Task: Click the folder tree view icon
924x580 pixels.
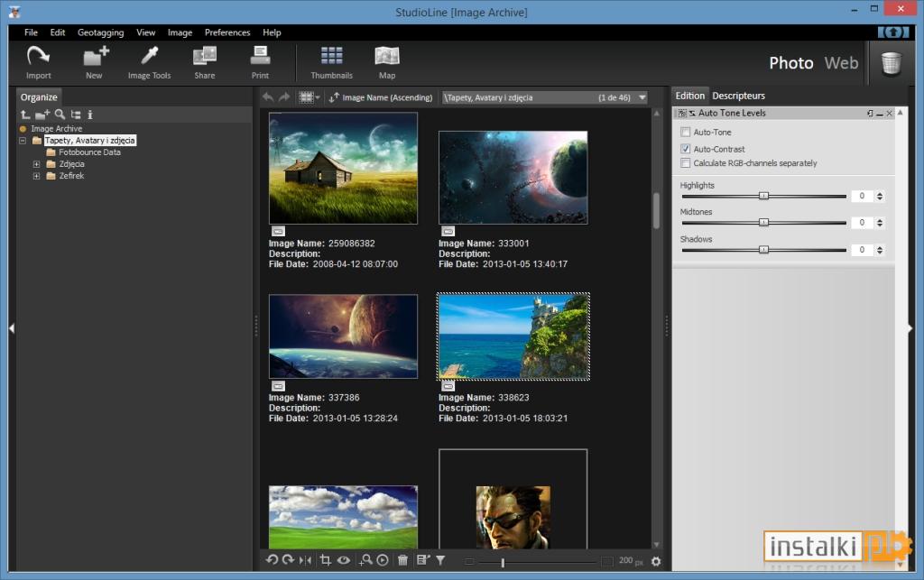Action: click(76, 115)
